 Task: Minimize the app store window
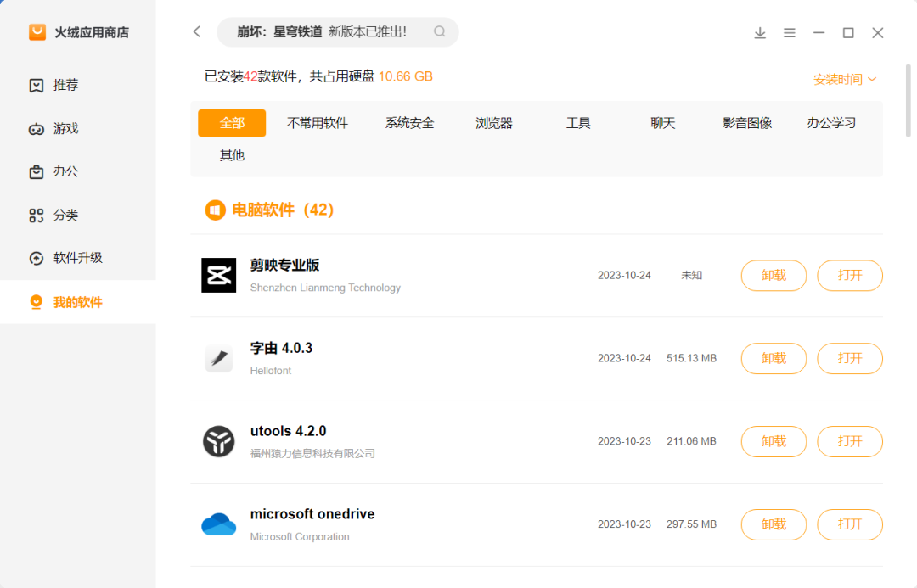[819, 33]
